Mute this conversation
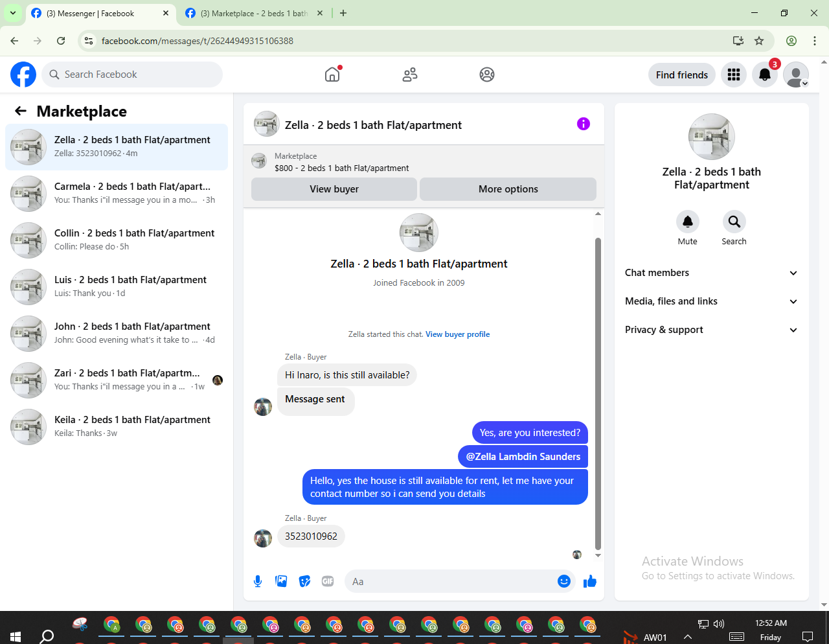 [688, 222]
